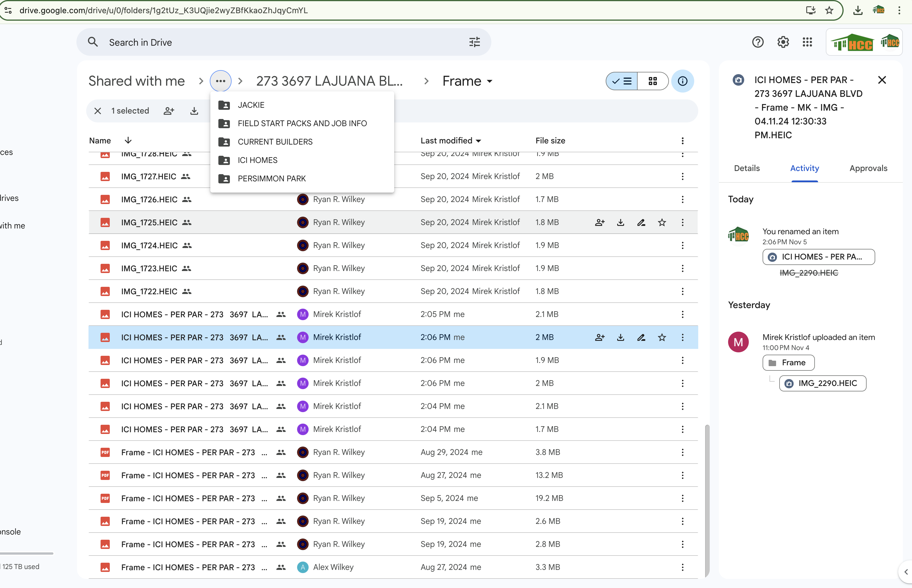Screen dimensions: 912x588
Task: Choose CURRENT BUILDERS from the breadcrumb menu
Action: tap(302, 142)
